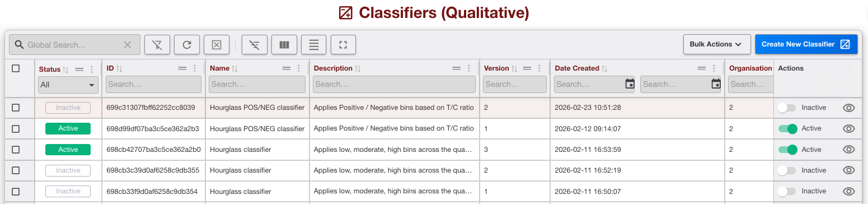Screen dimensions: 868x204
Task: Click the row density toggle icon
Action: point(314,45)
